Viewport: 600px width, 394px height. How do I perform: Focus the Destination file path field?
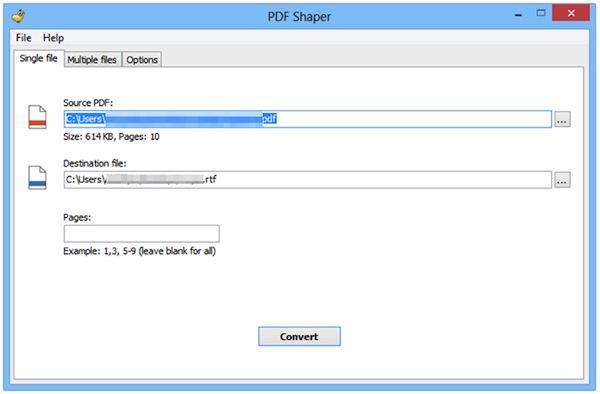(x=308, y=179)
